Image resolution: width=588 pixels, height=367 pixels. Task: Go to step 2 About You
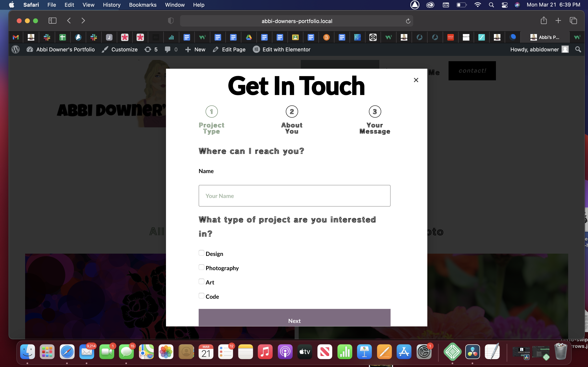pos(292,112)
